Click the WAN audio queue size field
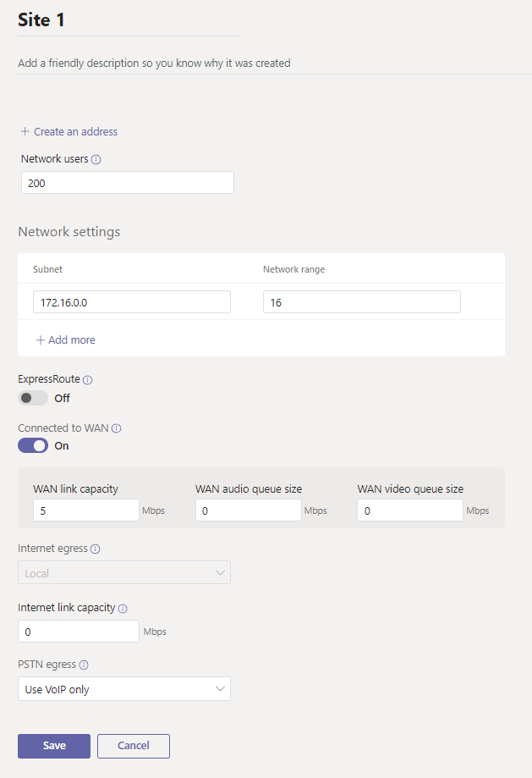Image resolution: width=532 pixels, height=778 pixels. (x=249, y=510)
